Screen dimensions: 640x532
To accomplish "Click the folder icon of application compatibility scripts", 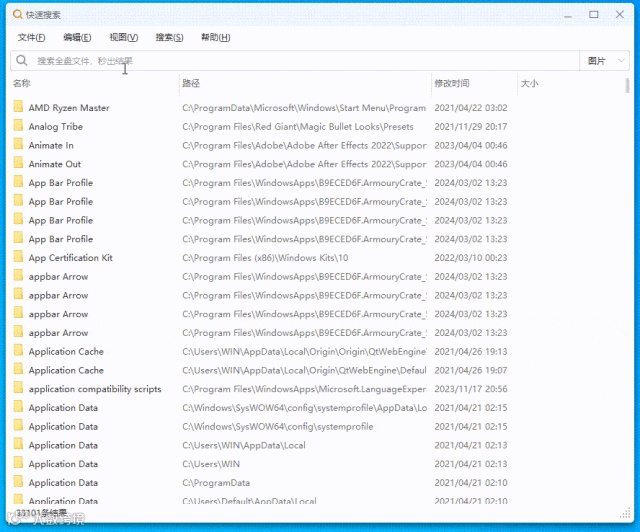I will [18, 388].
